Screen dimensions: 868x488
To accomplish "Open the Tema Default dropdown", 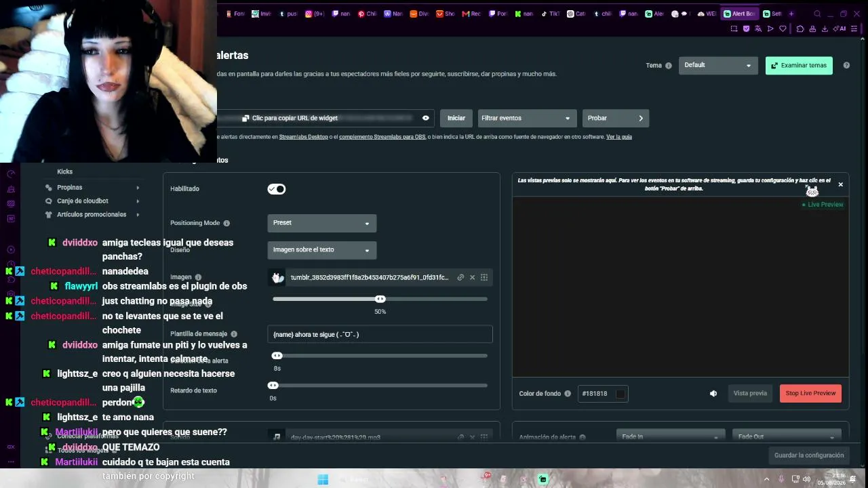I will pos(717,65).
